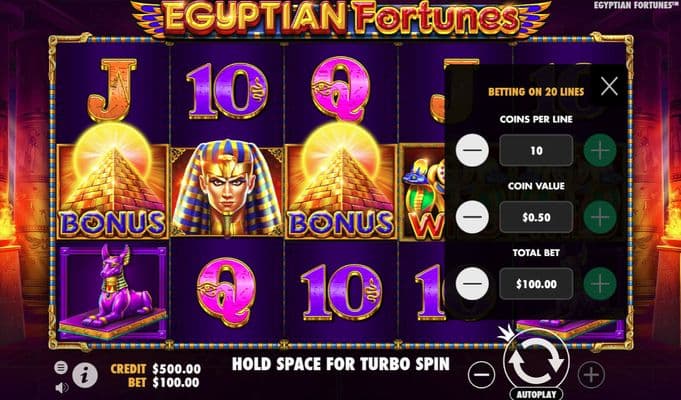681x400 pixels.
Task: Click the purple Anubis statue symbol
Action: (112, 291)
